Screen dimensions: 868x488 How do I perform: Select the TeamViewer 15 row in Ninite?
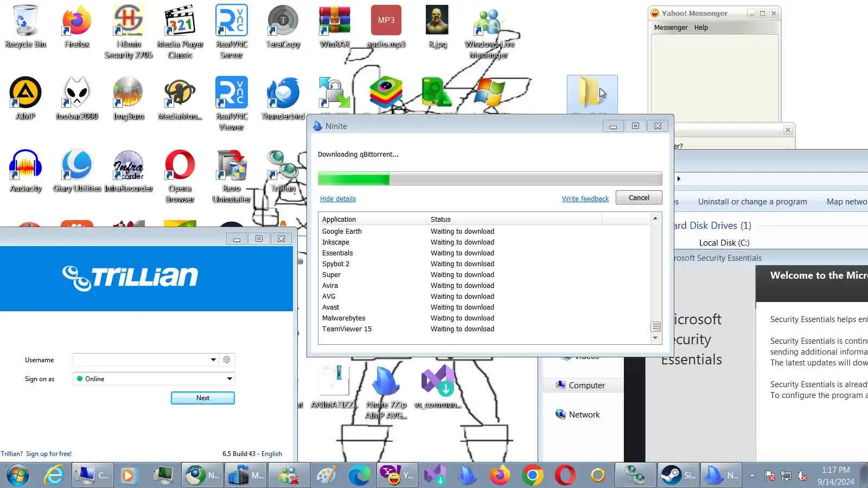[x=484, y=329]
